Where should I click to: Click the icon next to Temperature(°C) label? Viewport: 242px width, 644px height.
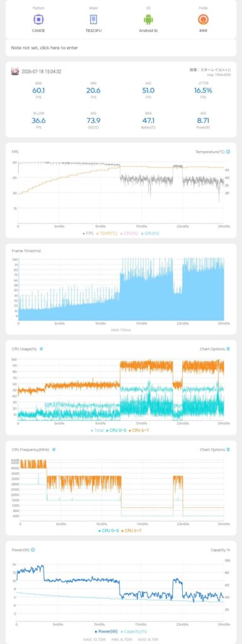coord(228,152)
